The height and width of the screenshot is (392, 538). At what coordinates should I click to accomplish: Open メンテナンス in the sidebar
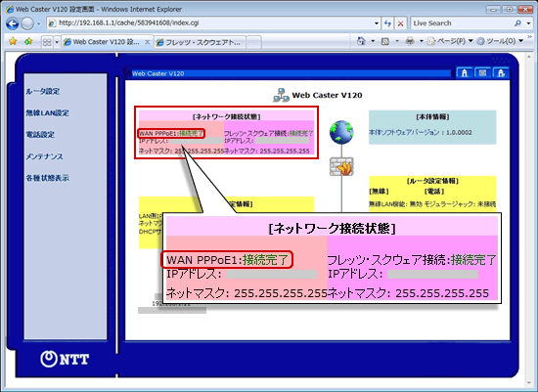(x=45, y=156)
